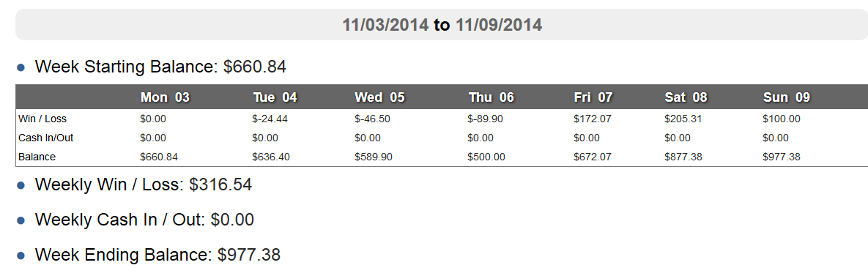This screenshot has height=276, width=868.
Task: Select the Fri 07 column header
Action: [593, 97]
